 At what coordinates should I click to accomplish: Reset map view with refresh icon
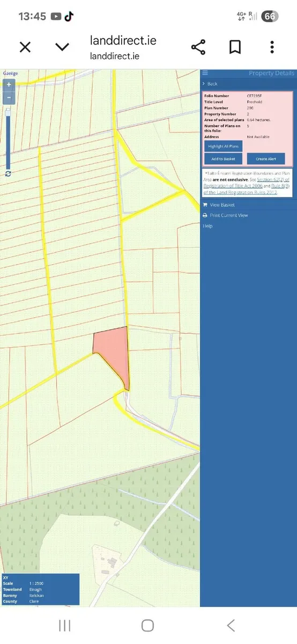8,173
